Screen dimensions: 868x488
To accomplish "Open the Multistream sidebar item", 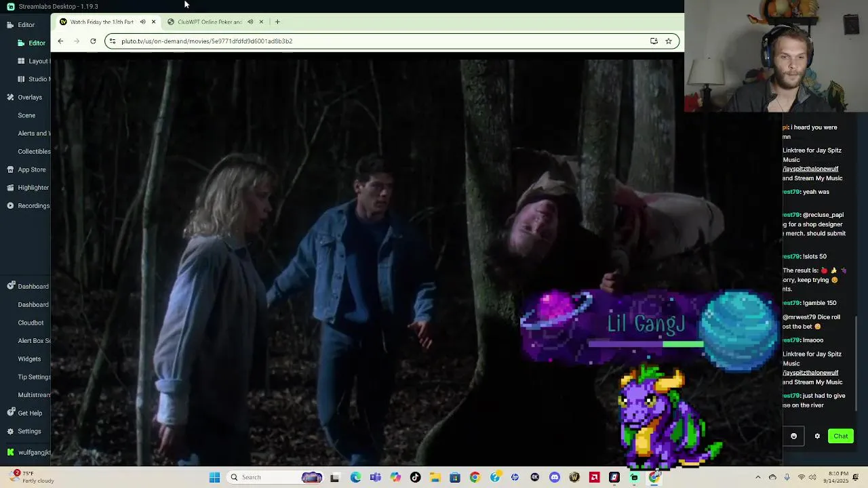I will click(33, 394).
